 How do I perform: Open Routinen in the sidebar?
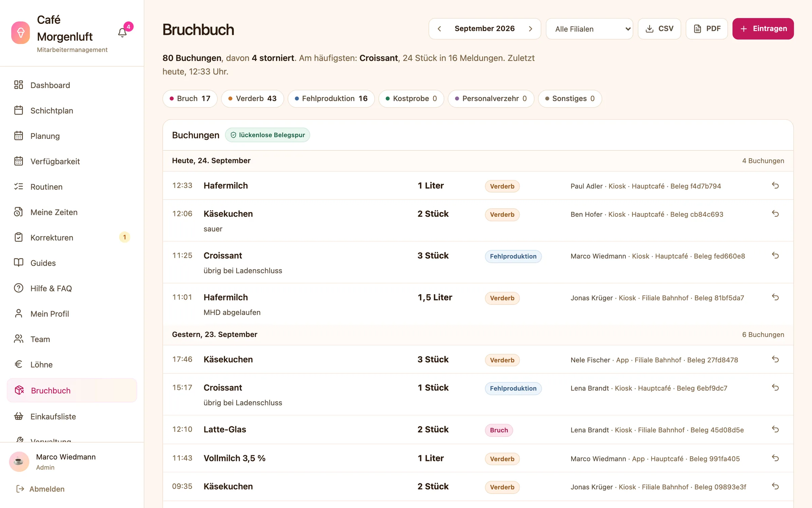(x=72, y=187)
